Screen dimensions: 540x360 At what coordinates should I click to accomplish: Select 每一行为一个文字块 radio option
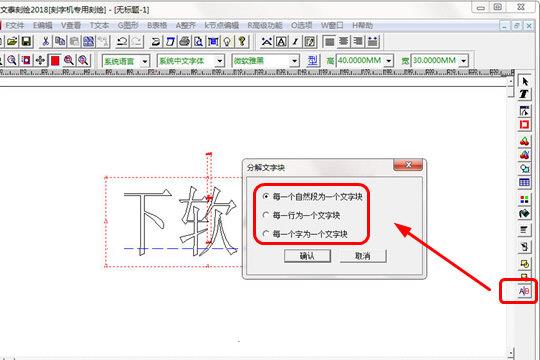(x=301, y=215)
